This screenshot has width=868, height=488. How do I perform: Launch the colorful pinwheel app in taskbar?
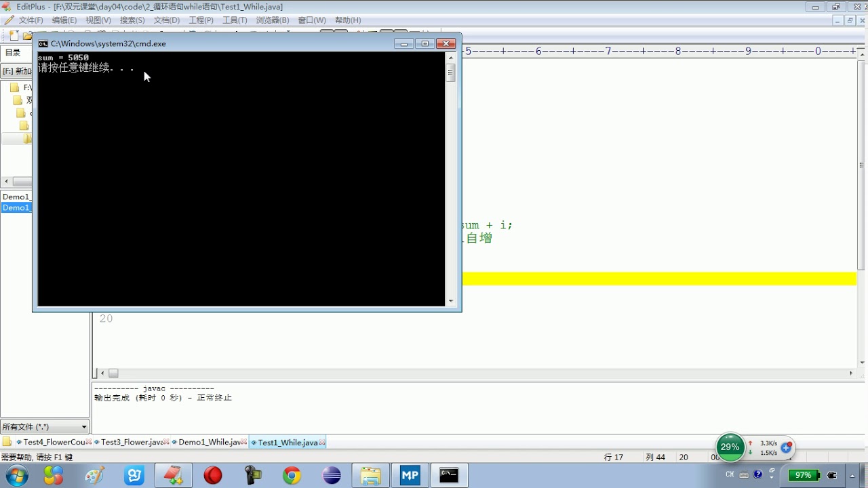pos(54,476)
